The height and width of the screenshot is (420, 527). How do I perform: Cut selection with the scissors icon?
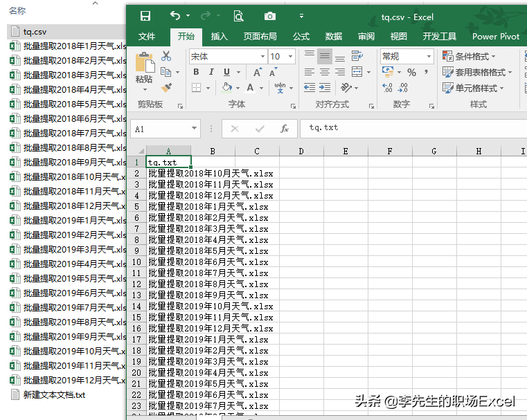[x=166, y=56]
